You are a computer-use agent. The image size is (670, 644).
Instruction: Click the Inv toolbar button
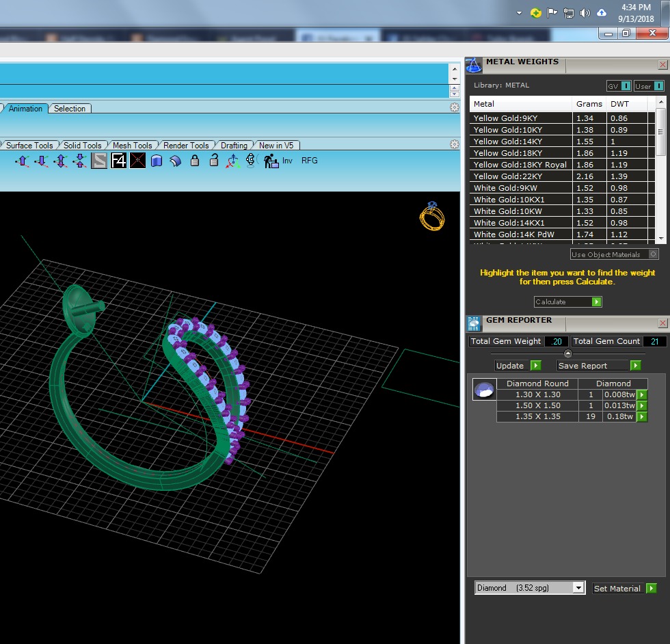(x=287, y=161)
